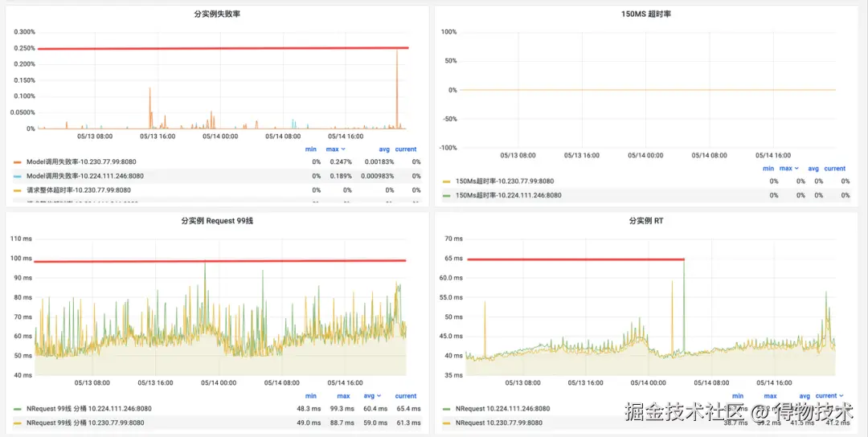Click the 65.4 ms current value
The width and height of the screenshot is (868, 437).
pos(408,409)
